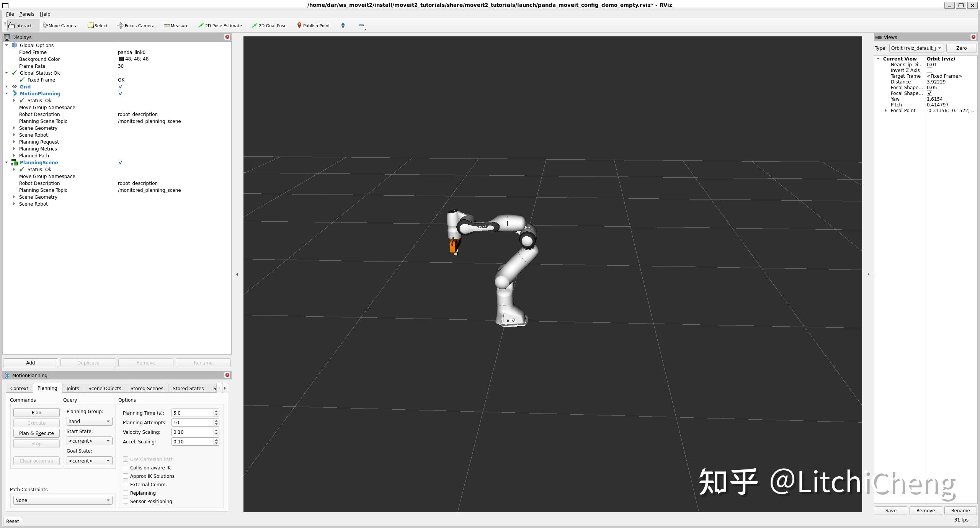Screen dimensions: 980x528
Task: Select the 2D Pose Estimate tool
Action: tap(220, 25)
